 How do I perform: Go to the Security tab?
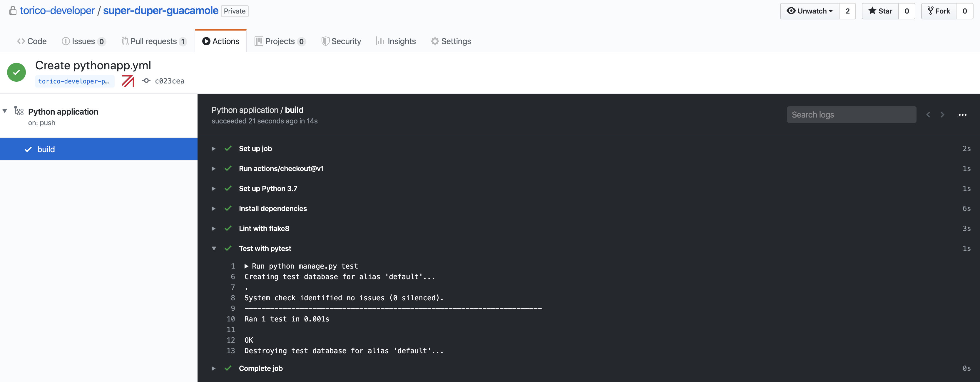point(341,41)
